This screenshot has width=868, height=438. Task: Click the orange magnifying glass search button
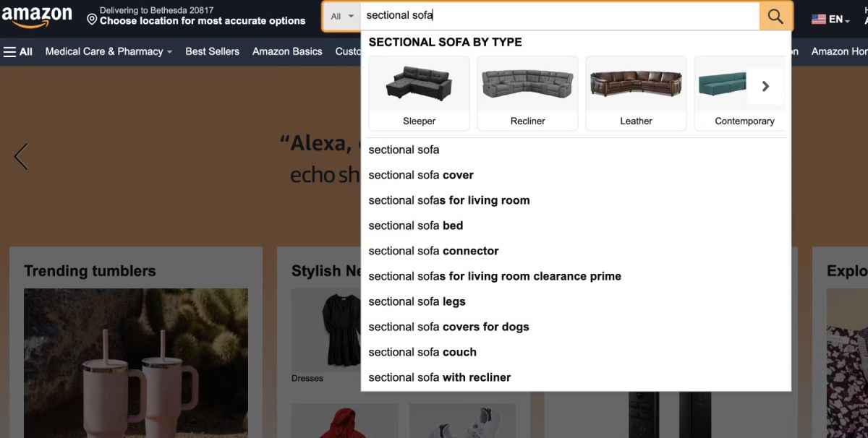[775, 16]
